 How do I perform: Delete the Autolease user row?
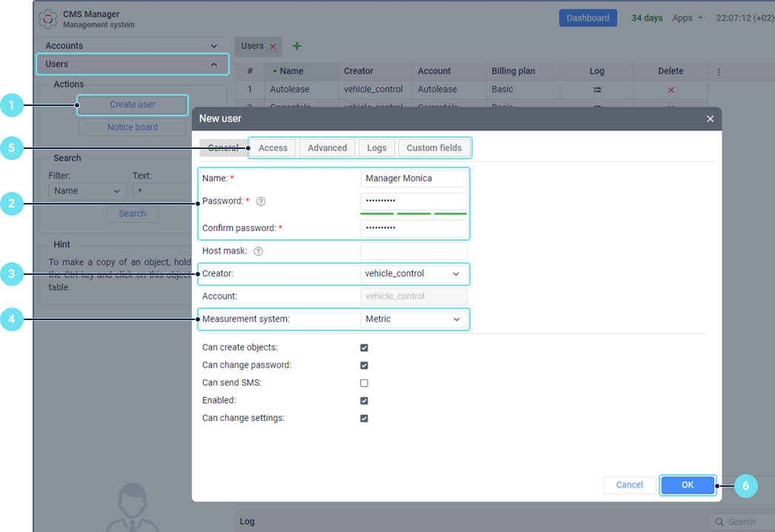pyautogui.click(x=671, y=90)
